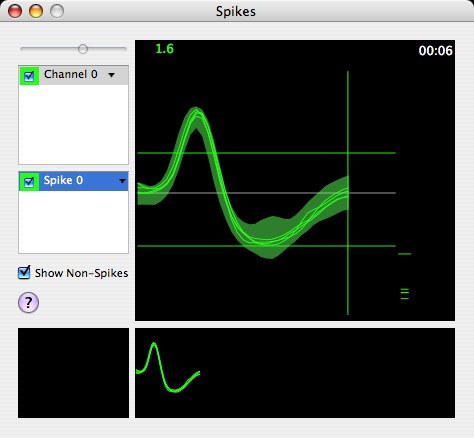This screenshot has height=438, width=474.
Task: Click the 1.6 gain value label
Action: [164, 49]
